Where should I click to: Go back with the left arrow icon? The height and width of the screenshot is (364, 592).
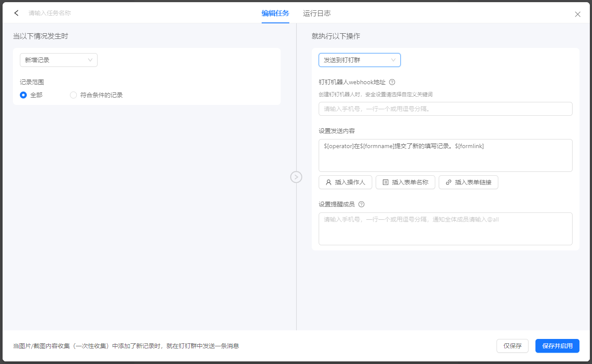point(16,13)
